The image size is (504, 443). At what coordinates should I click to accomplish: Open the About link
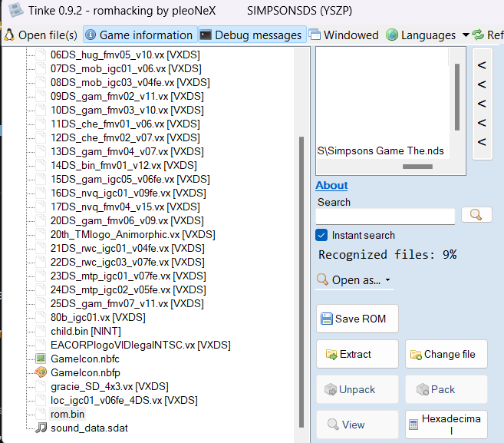click(x=331, y=185)
